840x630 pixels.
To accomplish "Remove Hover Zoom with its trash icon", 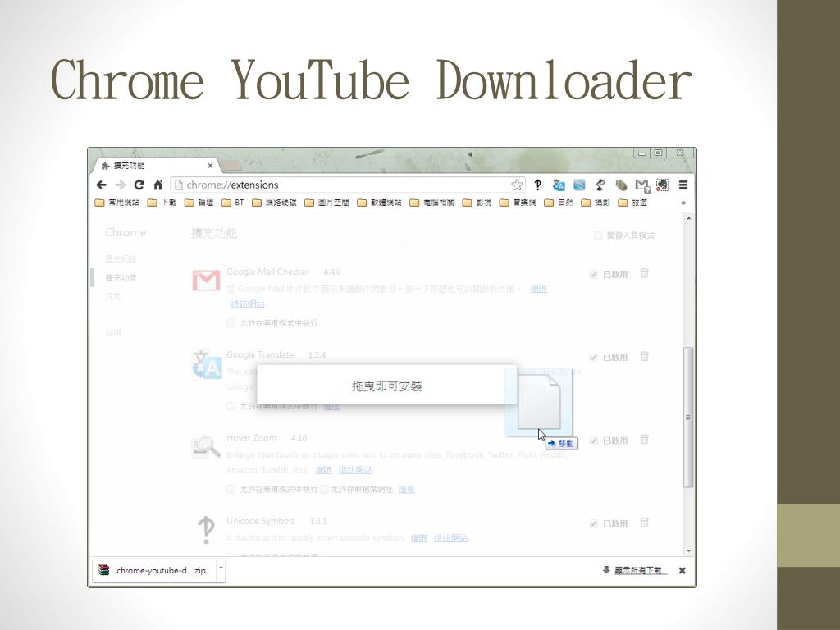I will 644,440.
